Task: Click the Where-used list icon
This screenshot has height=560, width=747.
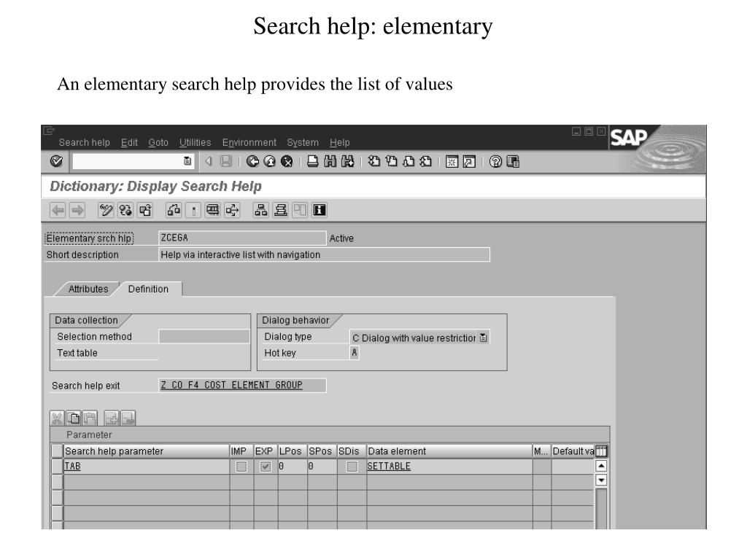Action: (212, 210)
